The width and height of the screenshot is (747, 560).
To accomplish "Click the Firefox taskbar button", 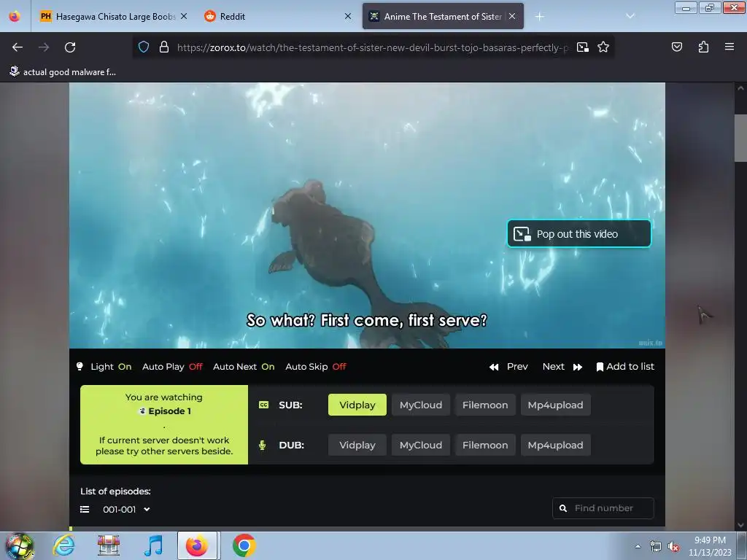I will [x=198, y=545].
